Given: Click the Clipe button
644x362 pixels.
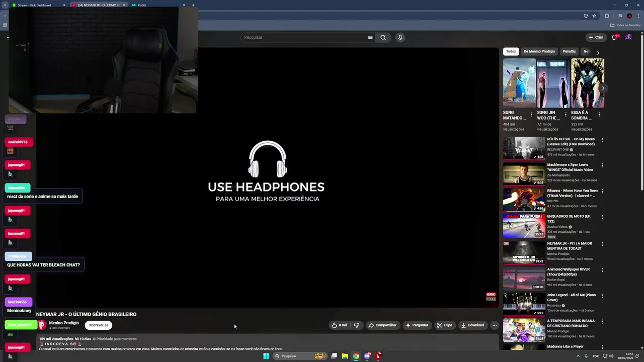Looking at the screenshot, I should (x=444, y=325).
